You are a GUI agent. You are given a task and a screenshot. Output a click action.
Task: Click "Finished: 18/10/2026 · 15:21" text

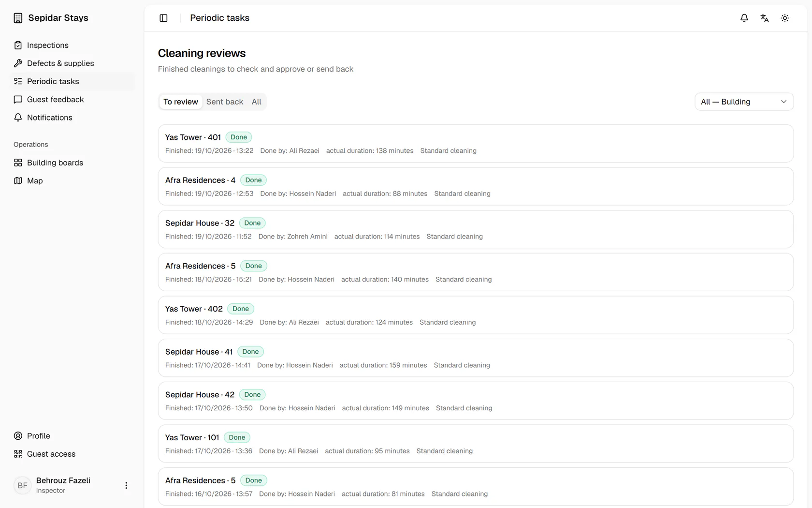coord(208,280)
